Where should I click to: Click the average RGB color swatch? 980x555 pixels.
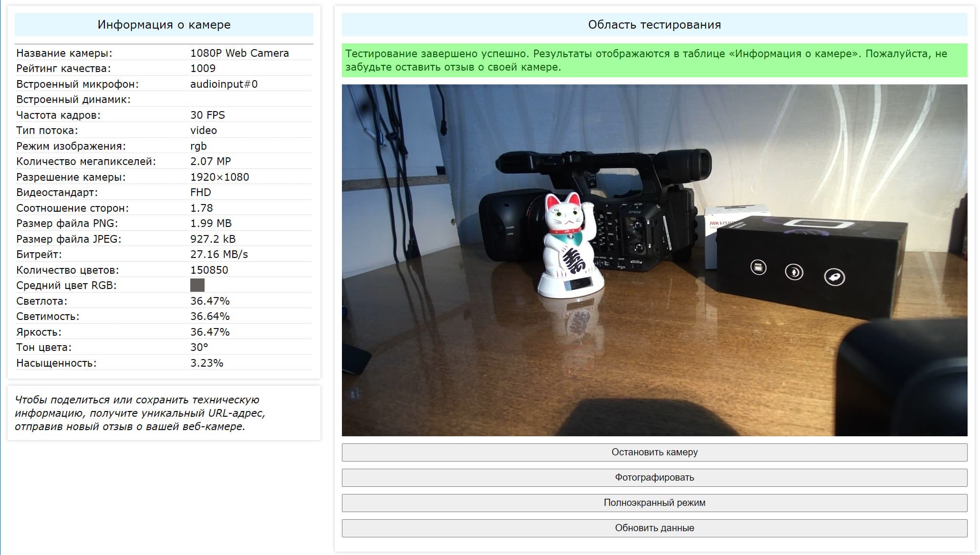(x=197, y=285)
